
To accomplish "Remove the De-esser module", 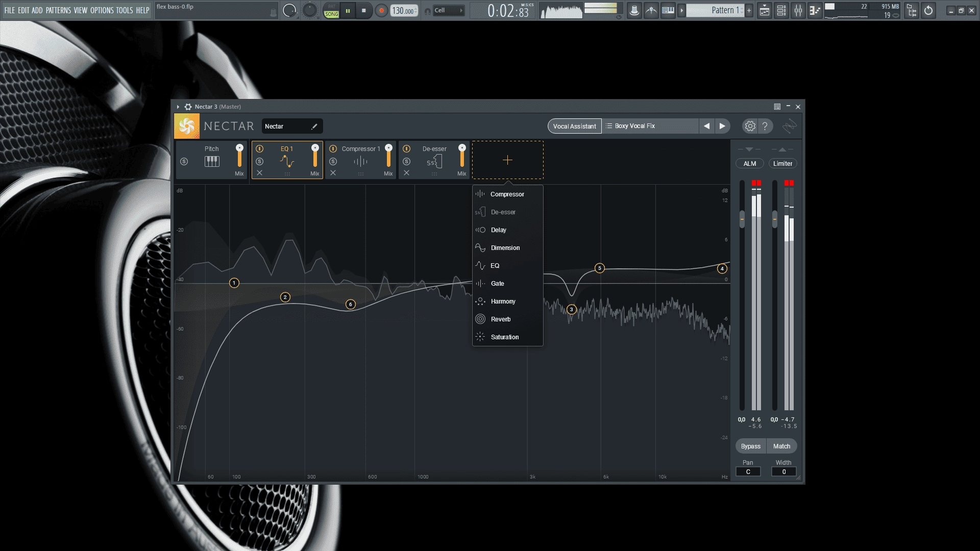I will [406, 173].
